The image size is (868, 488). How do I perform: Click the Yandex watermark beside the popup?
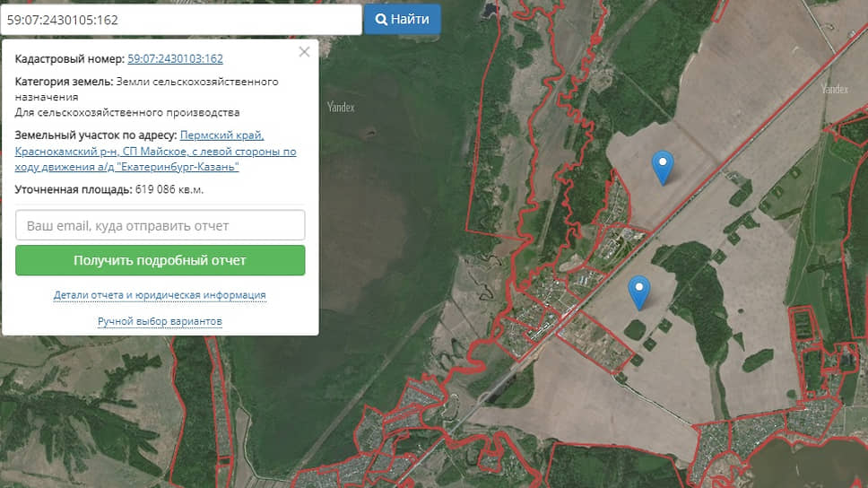coord(341,108)
